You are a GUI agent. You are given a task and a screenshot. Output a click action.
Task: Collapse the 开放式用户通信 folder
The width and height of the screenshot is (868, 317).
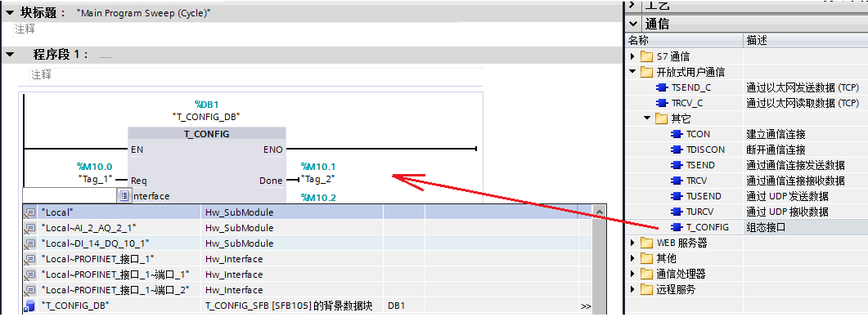pyautogui.click(x=632, y=72)
